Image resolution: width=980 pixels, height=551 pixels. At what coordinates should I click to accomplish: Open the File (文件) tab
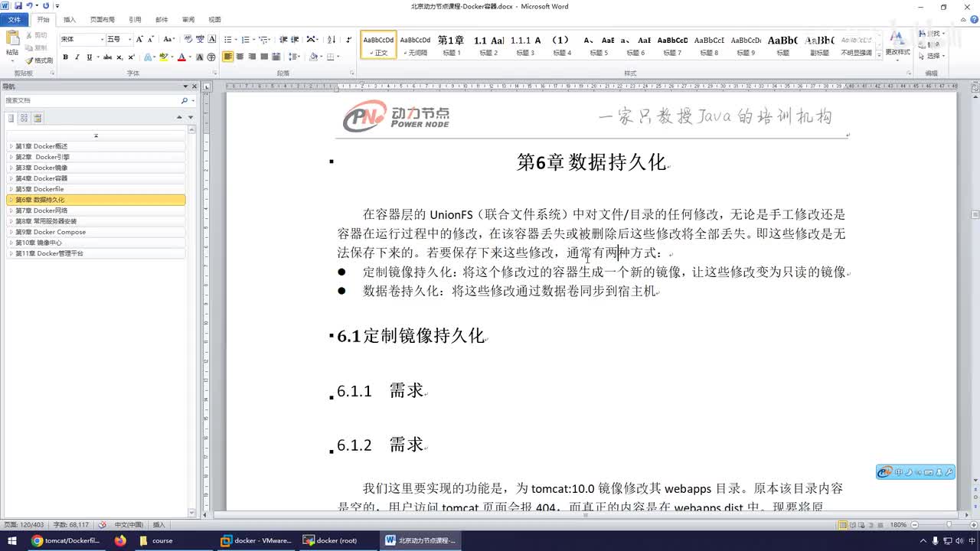pos(15,20)
